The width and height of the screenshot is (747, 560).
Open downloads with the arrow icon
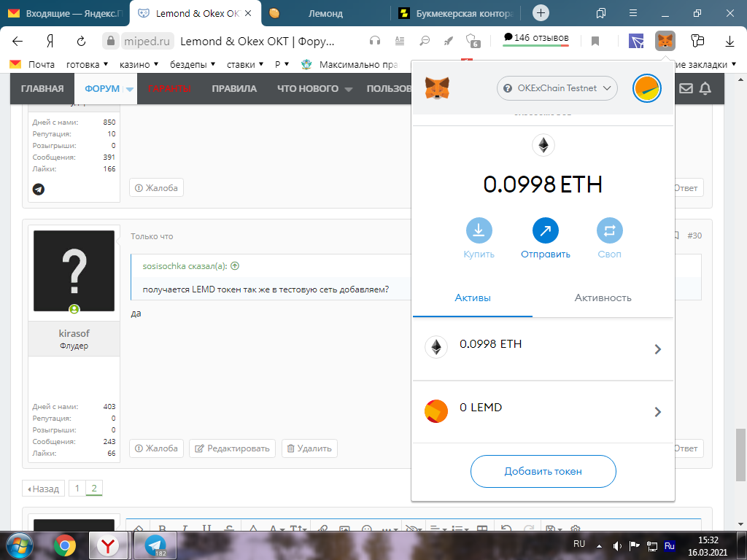point(729,42)
